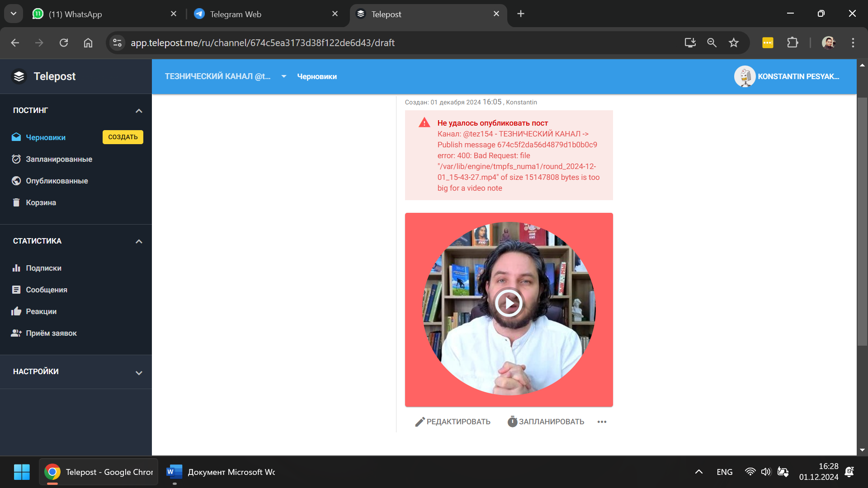868x488 pixels.
Task: Click the Telepost logo icon
Action: pos(19,76)
